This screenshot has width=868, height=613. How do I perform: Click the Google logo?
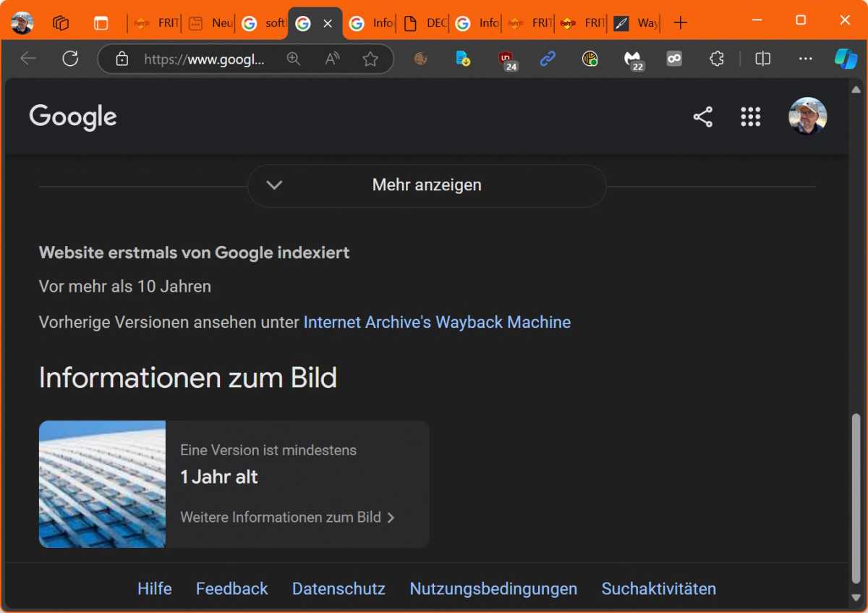(x=73, y=117)
